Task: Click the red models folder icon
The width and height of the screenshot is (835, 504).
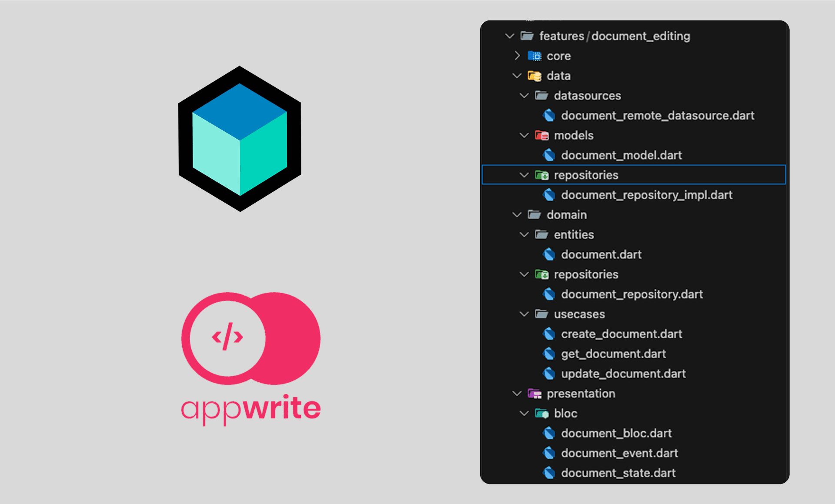Action: tap(541, 136)
